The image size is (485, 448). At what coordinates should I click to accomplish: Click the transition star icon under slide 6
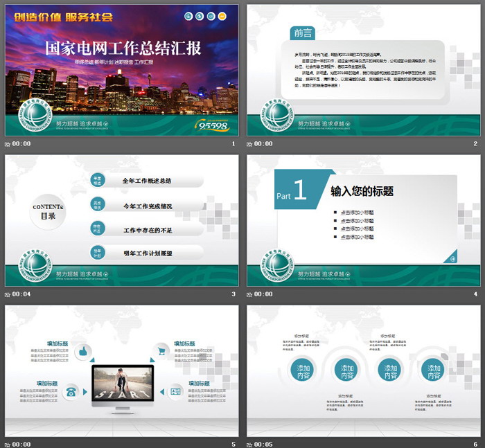pos(250,444)
